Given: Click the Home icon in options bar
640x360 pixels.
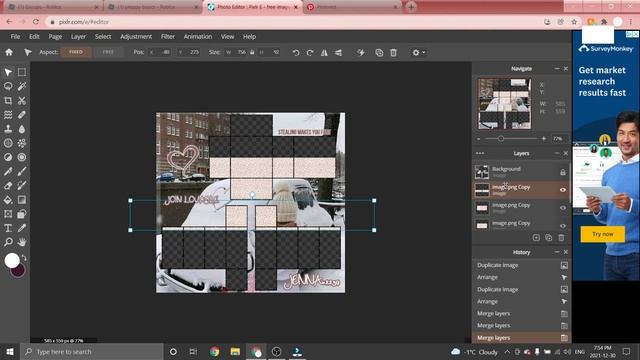Looking at the screenshot, I should pos(9,52).
